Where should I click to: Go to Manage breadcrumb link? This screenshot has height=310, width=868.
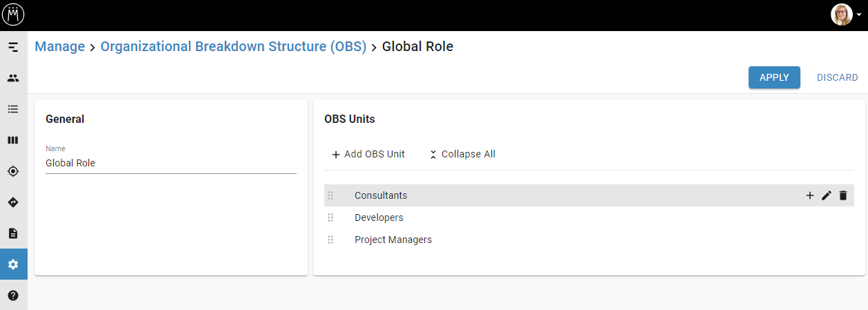click(59, 47)
